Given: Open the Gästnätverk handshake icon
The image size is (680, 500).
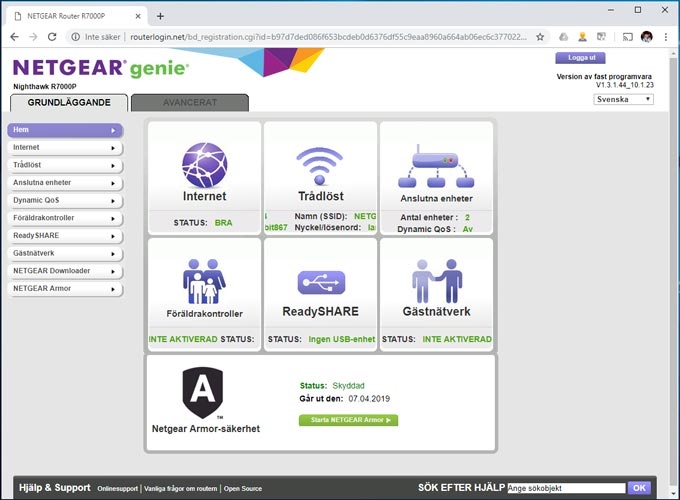Looking at the screenshot, I should [x=437, y=281].
